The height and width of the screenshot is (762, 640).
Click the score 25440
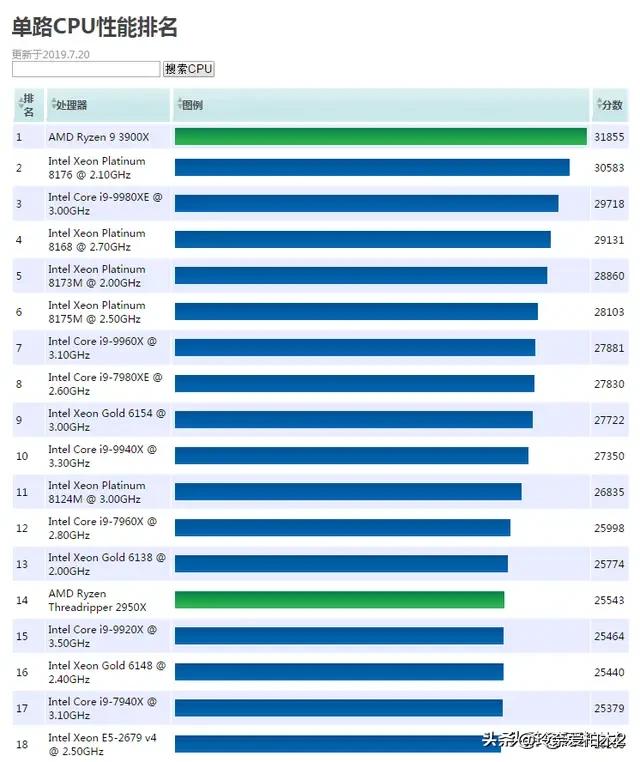coord(609,672)
